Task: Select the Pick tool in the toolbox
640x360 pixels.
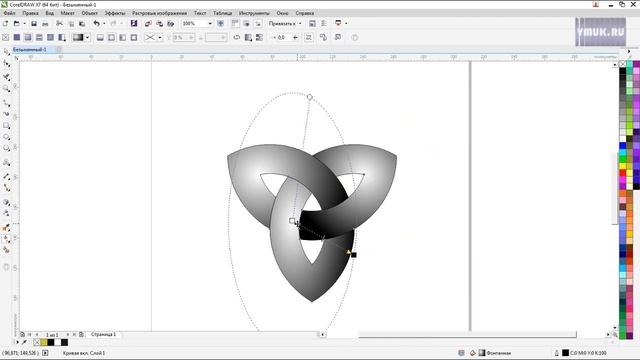Action: (6, 52)
